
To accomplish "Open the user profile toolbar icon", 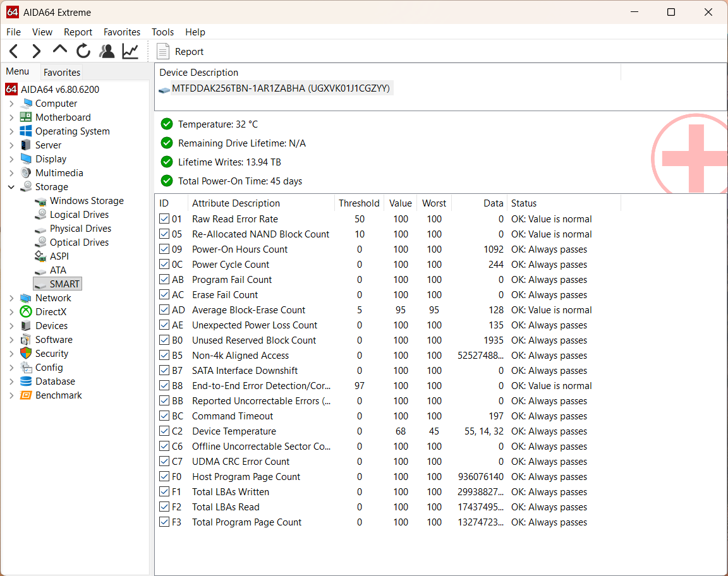I will [x=107, y=51].
